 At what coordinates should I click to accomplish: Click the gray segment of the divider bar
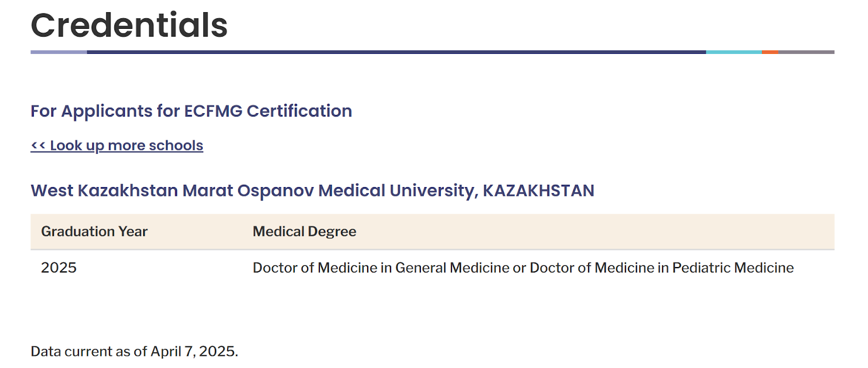806,52
